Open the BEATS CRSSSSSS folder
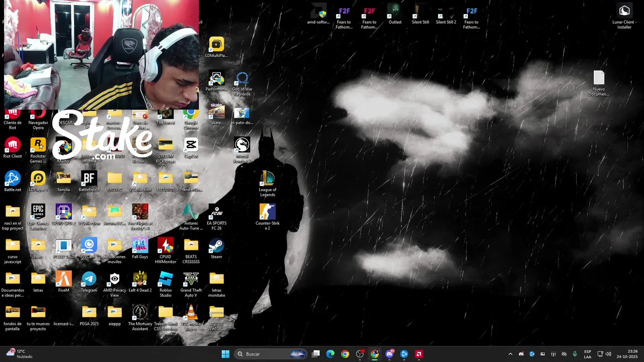 coord(191,251)
